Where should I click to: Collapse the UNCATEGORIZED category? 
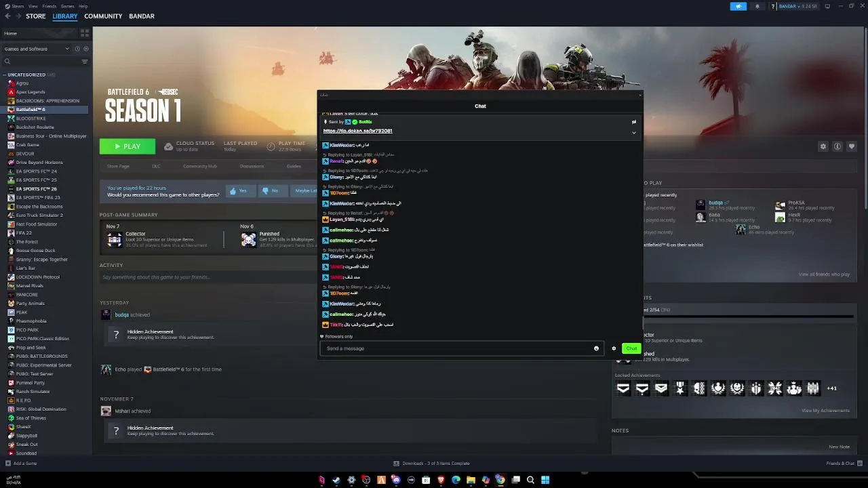(26, 75)
